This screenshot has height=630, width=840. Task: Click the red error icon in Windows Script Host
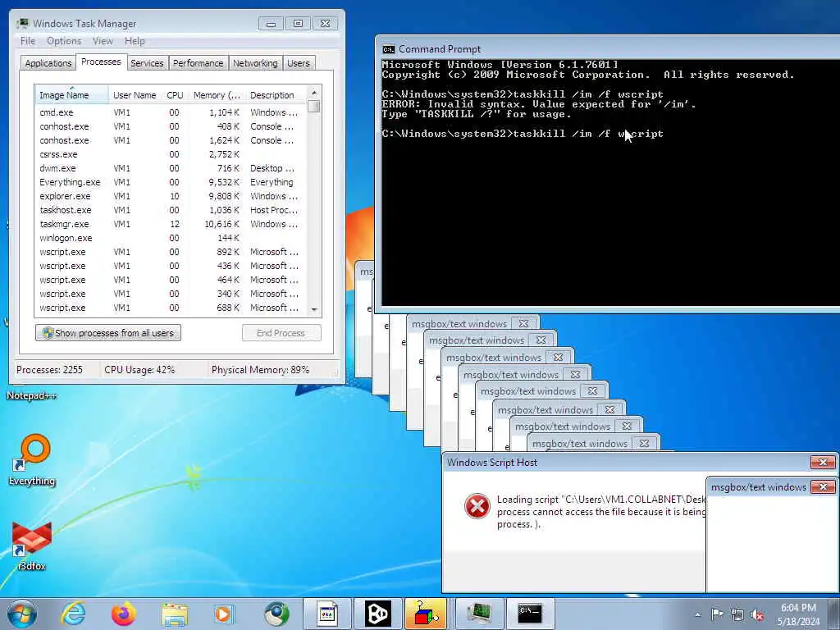click(x=477, y=506)
